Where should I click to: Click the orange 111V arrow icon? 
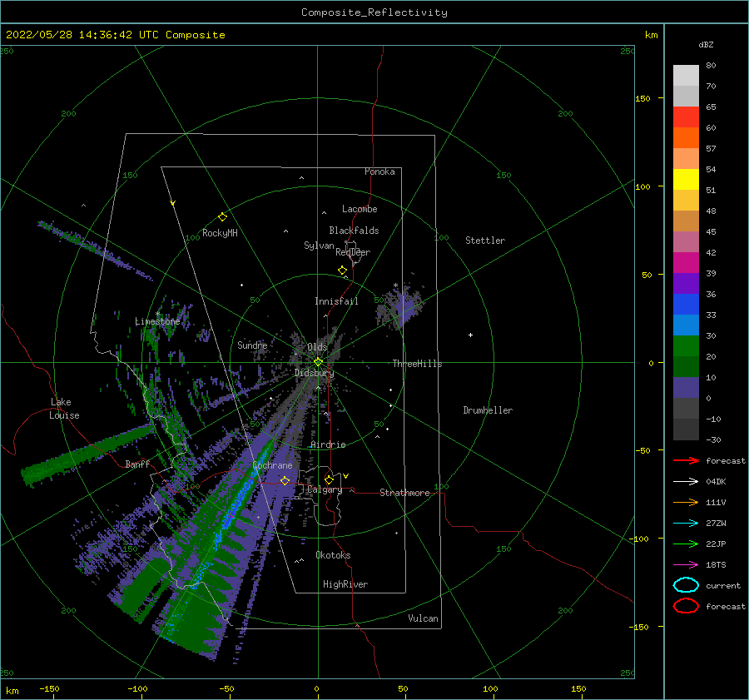pyautogui.click(x=686, y=502)
